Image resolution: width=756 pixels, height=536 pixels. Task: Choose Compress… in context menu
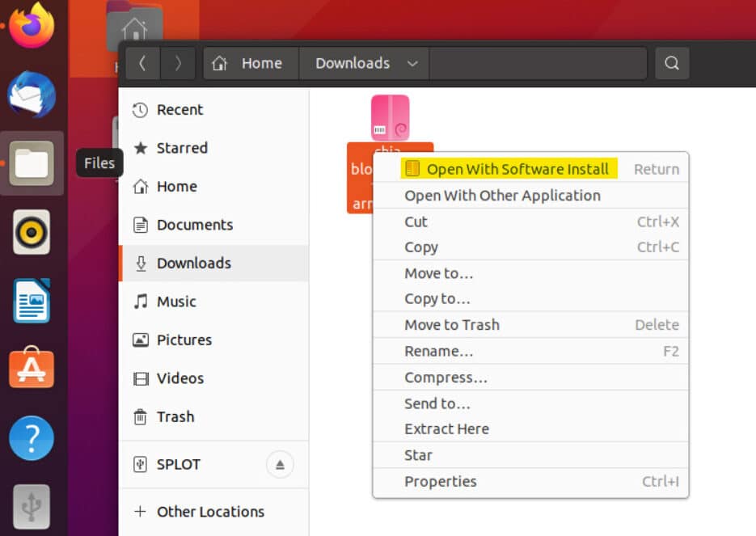530,378
